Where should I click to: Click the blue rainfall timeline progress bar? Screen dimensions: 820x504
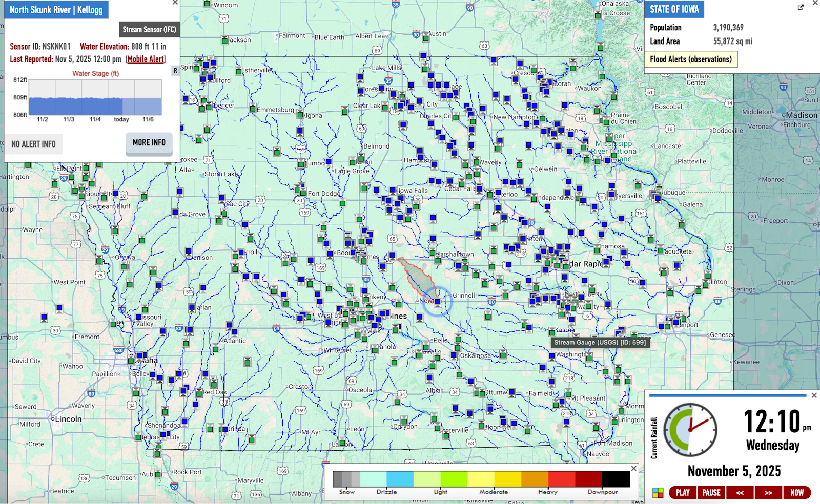tap(728, 395)
